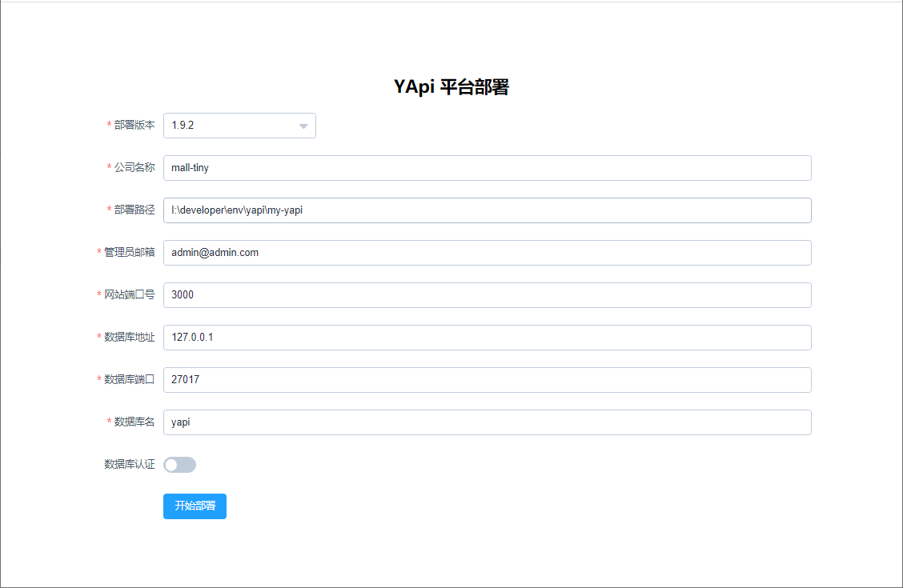Image resolution: width=903 pixels, height=588 pixels.
Task: Enable the 数据库认证 switch
Action: [179, 465]
